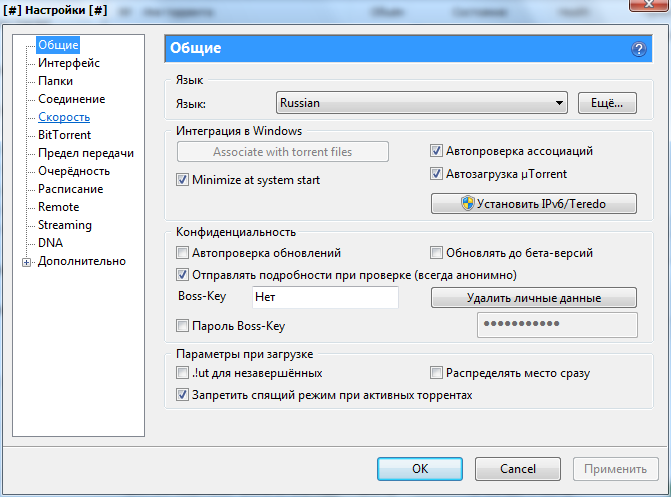Open the Russian language dropdown
The image size is (671, 497).
pos(422,102)
